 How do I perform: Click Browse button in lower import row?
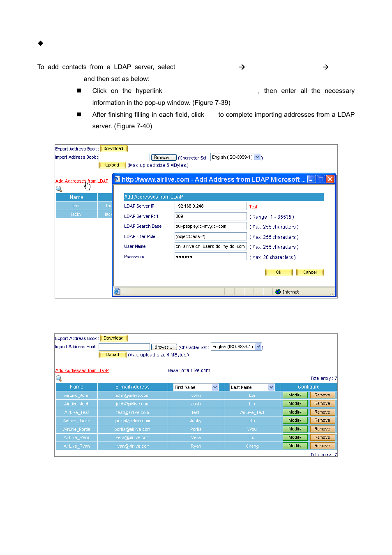click(164, 347)
